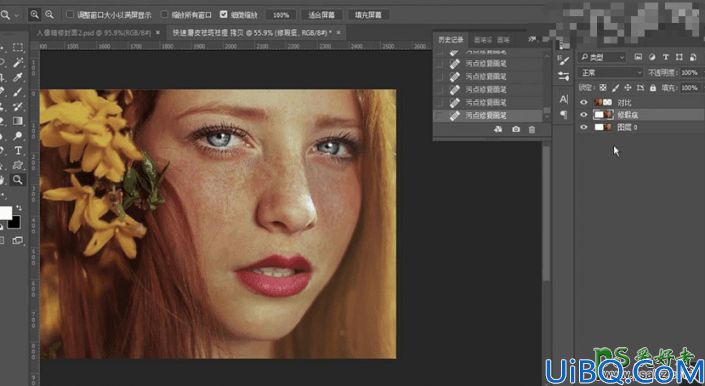This screenshot has width=705, height=386.
Task: Enable zoom all windows checkbox
Action: 164,14
